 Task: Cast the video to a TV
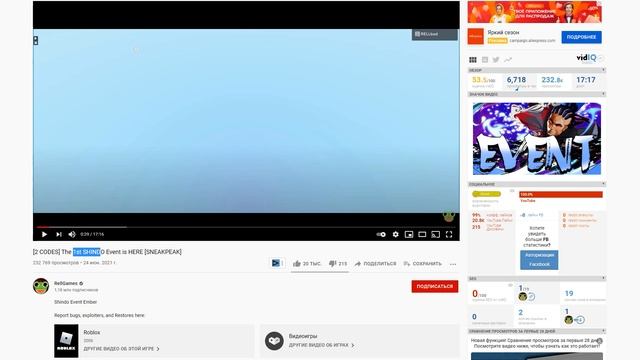[436, 234]
